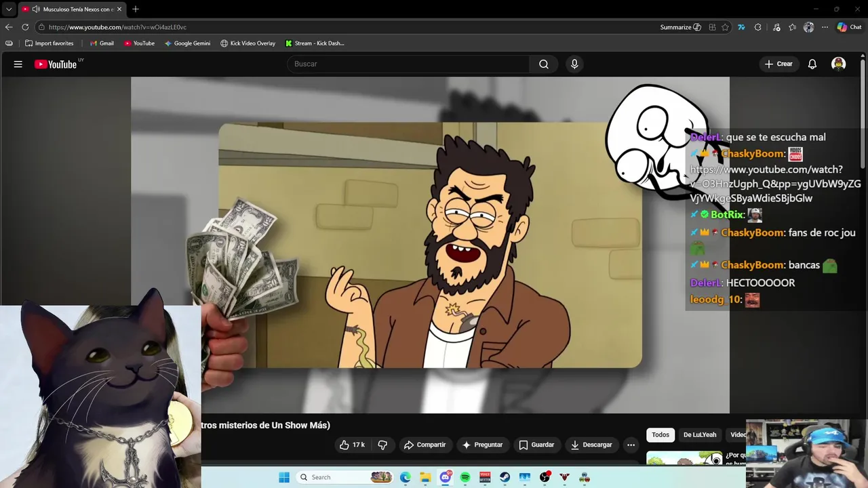The height and width of the screenshot is (488, 868).
Task: Click the pill-shaped icon left of Import favorites
Action: point(9,43)
